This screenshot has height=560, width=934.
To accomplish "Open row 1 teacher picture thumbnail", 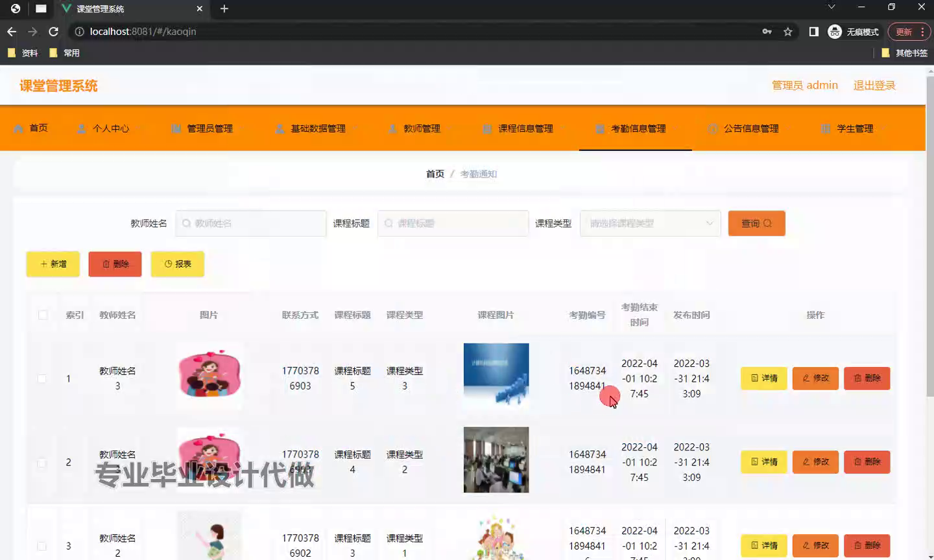I will [209, 375].
